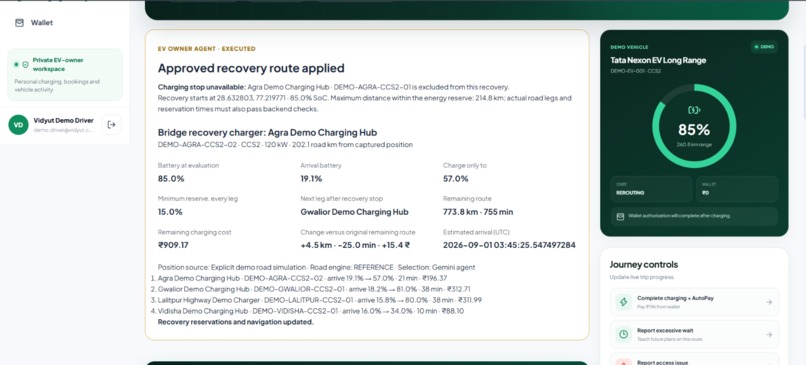The height and width of the screenshot is (365, 806).
Task: Select stop row DEMO-AGRA-CCS2-02
Action: coord(302,278)
